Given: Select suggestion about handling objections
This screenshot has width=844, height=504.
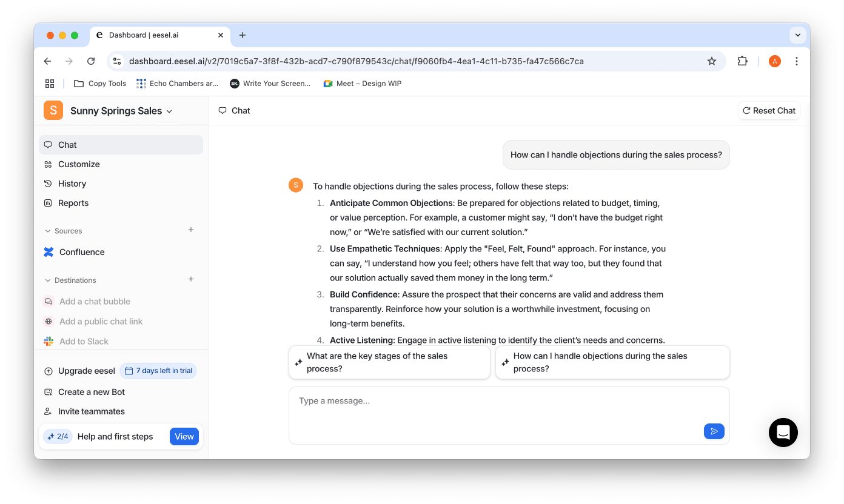Looking at the screenshot, I should [612, 362].
